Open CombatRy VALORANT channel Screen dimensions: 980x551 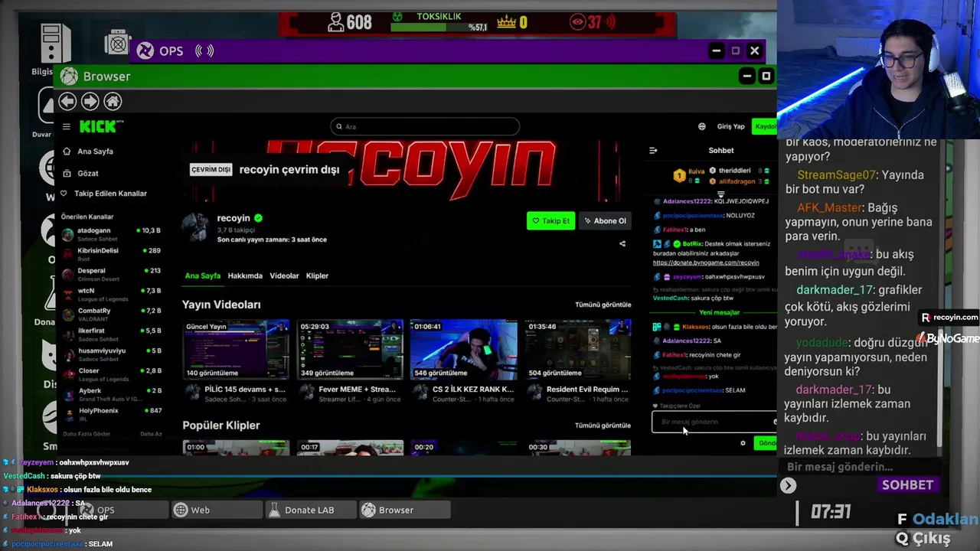click(x=111, y=314)
